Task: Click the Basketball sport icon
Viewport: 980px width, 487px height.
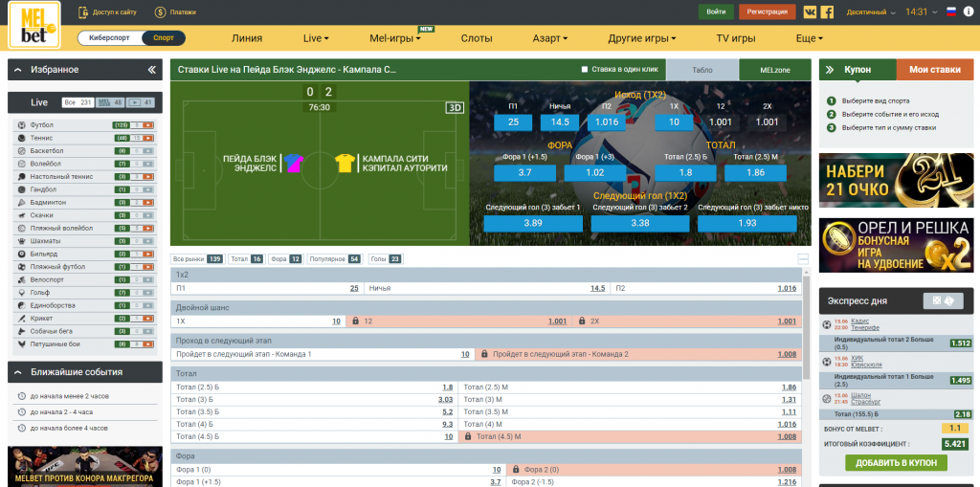Action: (x=22, y=150)
